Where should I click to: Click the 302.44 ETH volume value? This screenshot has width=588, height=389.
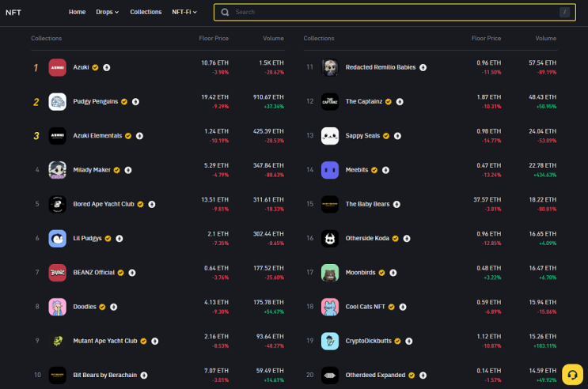(x=268, y=234)
